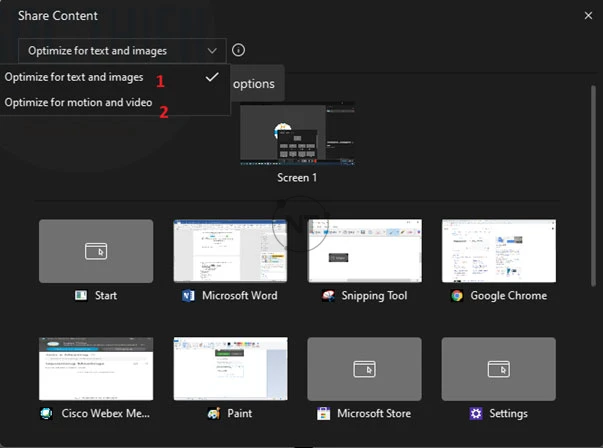603x448 pixels.
Task: Click the Start app icon
Action: point(81,296)
